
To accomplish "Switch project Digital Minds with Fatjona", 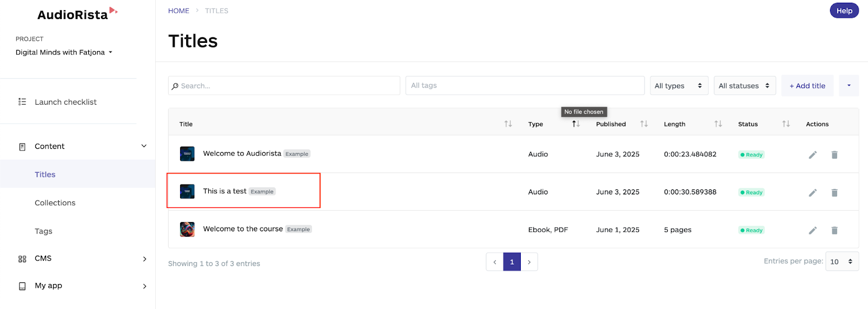I will point(64,52).
